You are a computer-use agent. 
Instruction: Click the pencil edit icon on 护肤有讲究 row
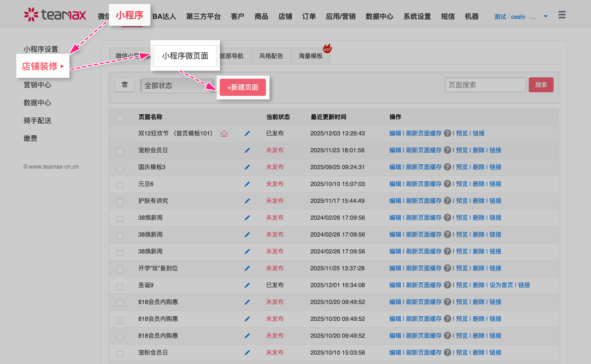click(x=247, y=201)
